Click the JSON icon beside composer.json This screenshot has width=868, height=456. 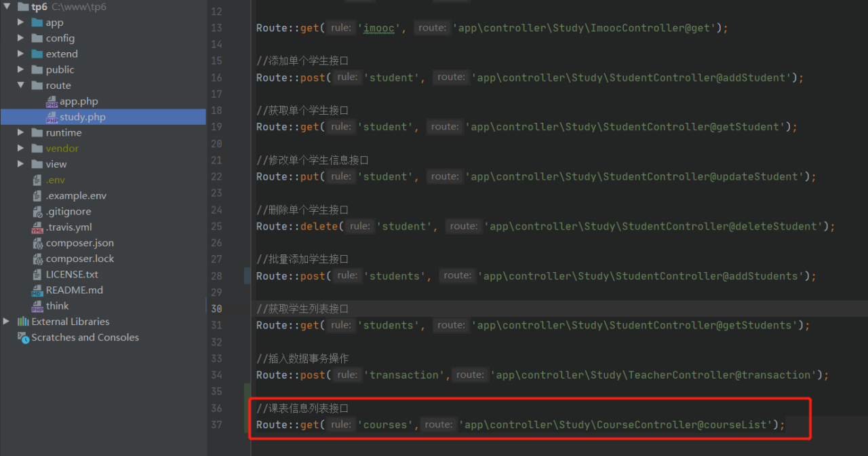tap(37, 242)
